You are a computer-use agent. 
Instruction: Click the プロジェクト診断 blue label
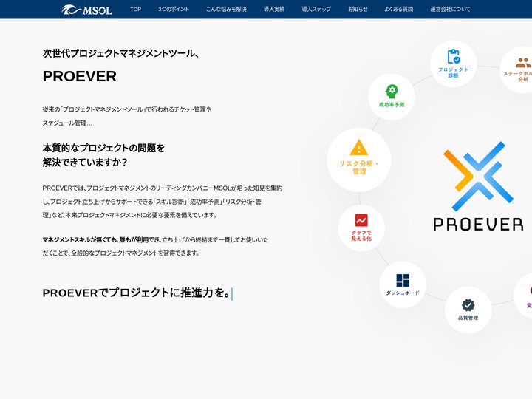(x=453, y=72)
